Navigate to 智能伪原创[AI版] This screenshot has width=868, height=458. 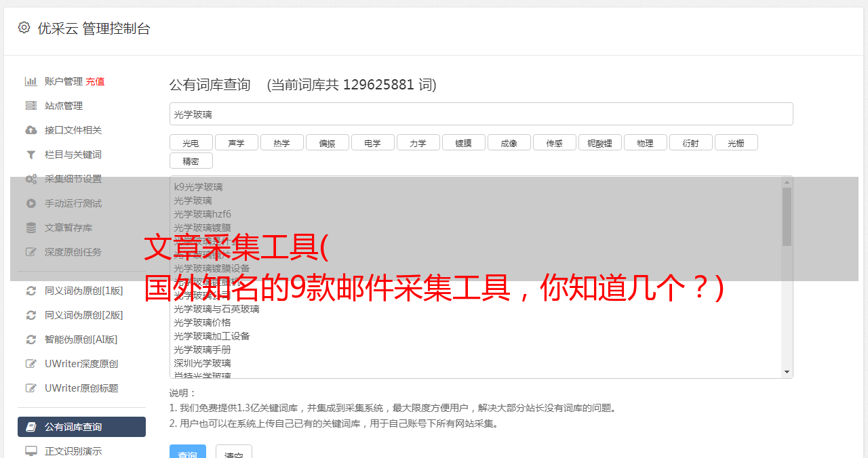[x=81, y=339]
